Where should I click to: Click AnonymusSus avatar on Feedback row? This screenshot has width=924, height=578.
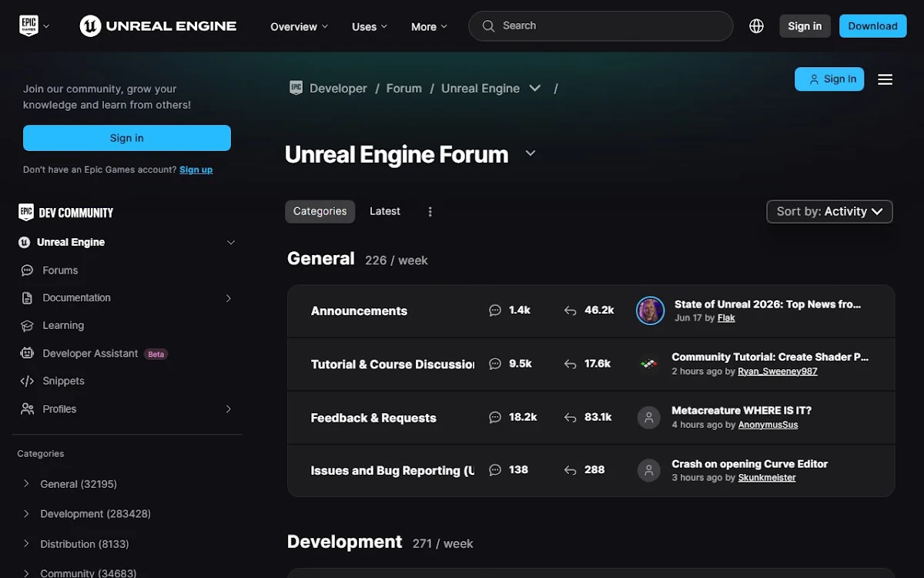click(649, 418)
